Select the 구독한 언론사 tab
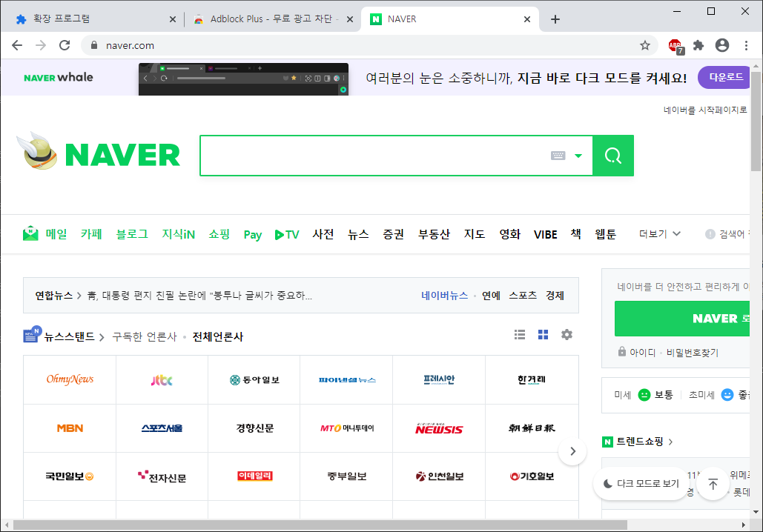Screen dimensions: 763x532 [144, 336]
